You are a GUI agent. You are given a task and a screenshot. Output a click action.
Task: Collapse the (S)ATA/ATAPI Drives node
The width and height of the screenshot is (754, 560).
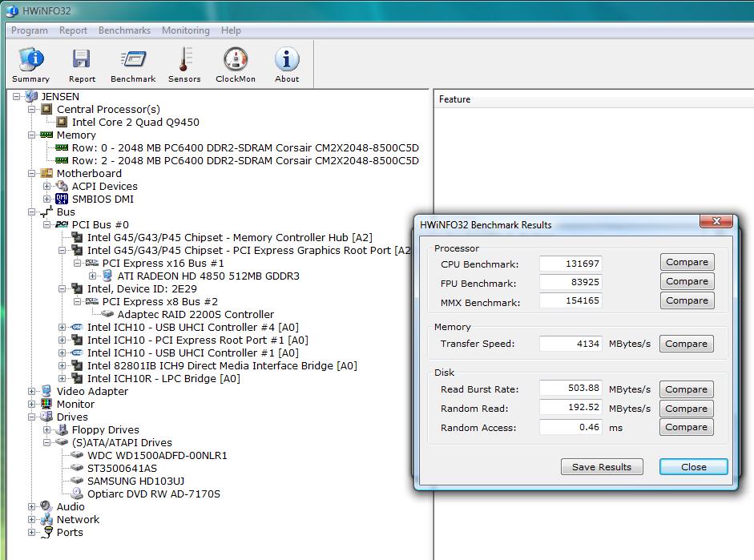[46, 442]
